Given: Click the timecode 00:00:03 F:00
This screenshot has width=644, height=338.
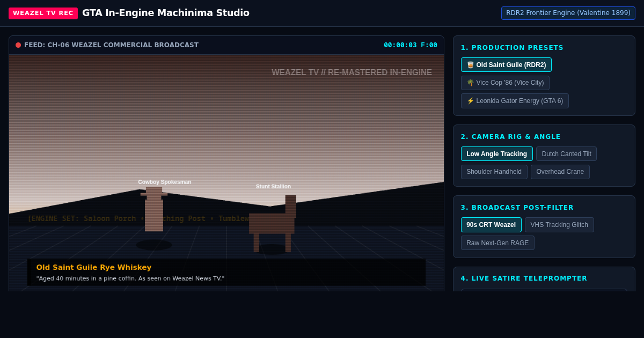Looking at the screenshot, I should [x=411, y=45].
